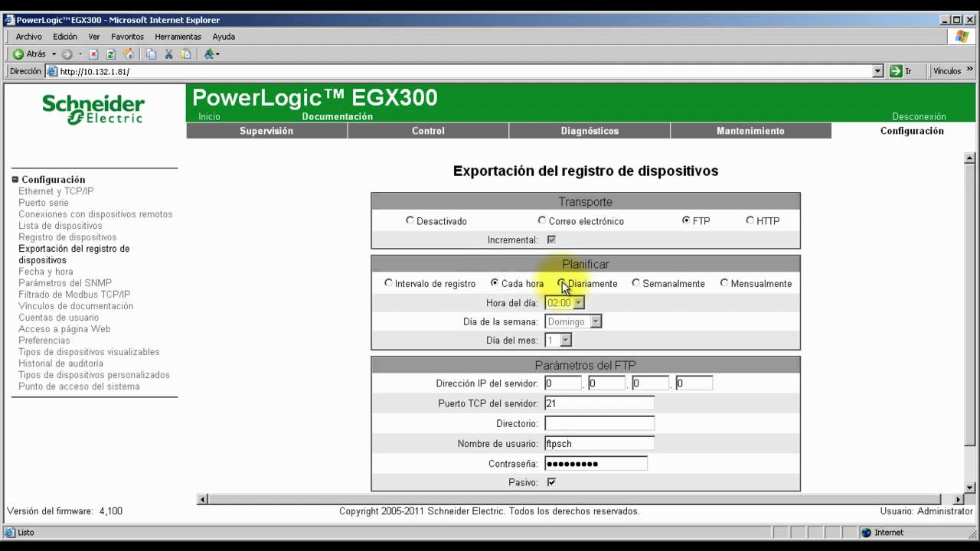Select the HTTP transport radio button
980x551 pixels.
pos(750,220)
